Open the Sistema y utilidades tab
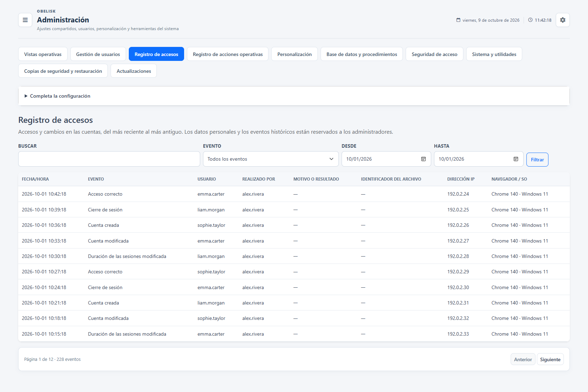 pyautogui.click(x=494, y=54)
